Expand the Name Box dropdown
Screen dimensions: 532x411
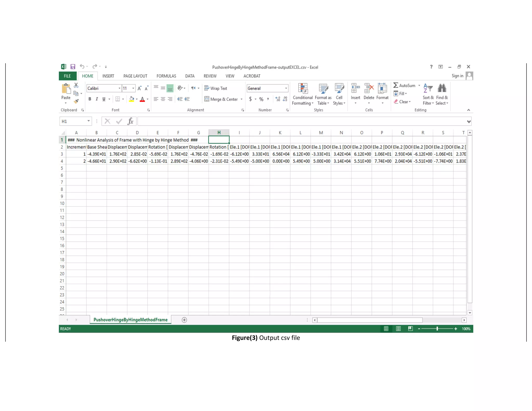[x=89, y=121]
